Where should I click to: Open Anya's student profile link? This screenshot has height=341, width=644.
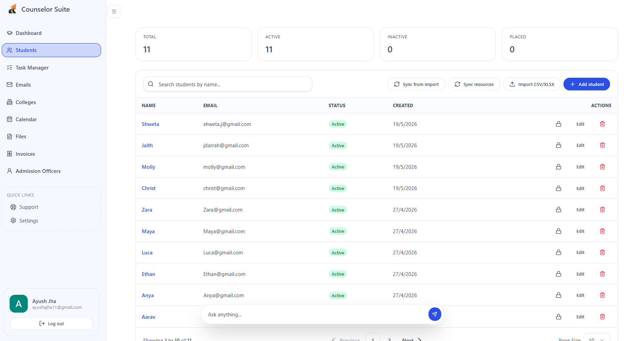coord(147,295)
